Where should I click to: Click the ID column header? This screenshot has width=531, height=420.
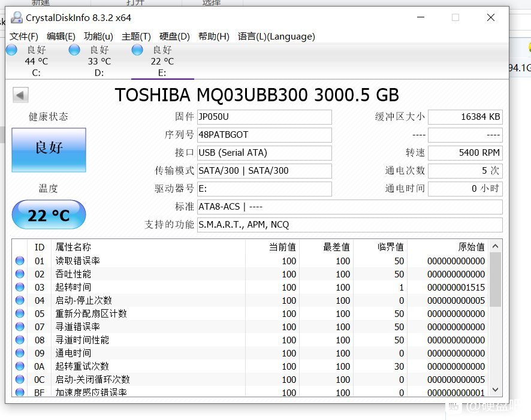(x=40, y=247)
